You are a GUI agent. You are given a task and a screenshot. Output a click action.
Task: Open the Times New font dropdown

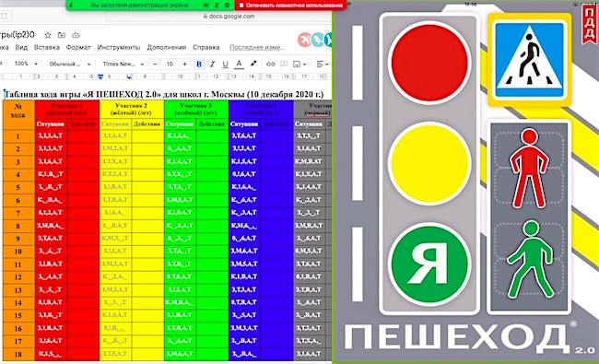coord(123,64)
